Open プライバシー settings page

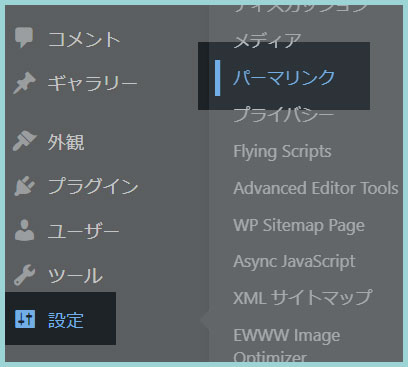click(x=284, y=114)
